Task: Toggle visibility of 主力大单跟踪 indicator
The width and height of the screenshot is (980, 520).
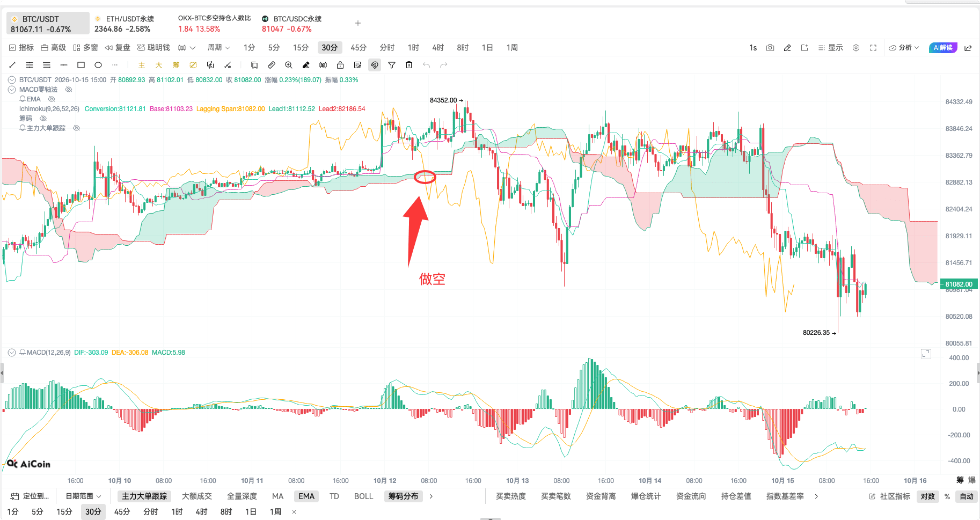Action: pos(77,128)
